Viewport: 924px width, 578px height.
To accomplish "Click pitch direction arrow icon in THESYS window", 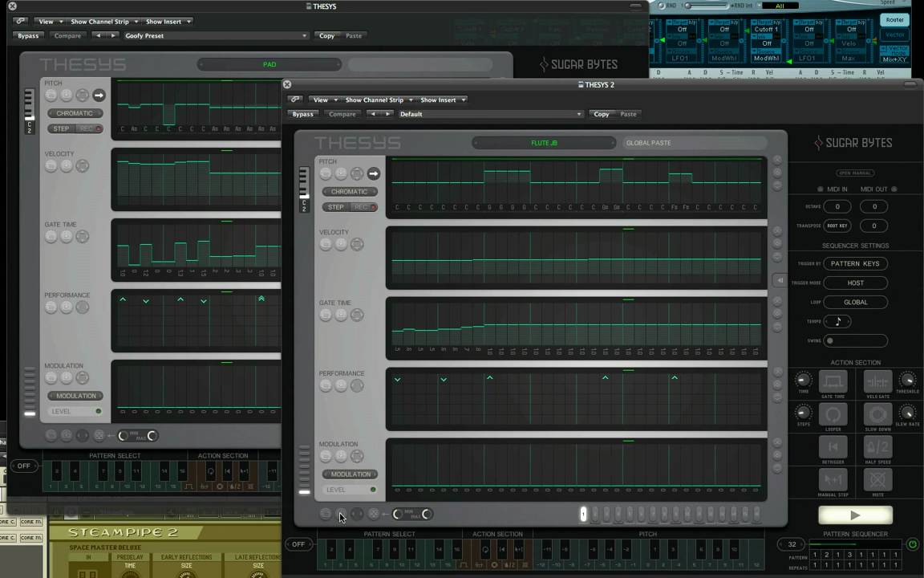I will (99, 95).
